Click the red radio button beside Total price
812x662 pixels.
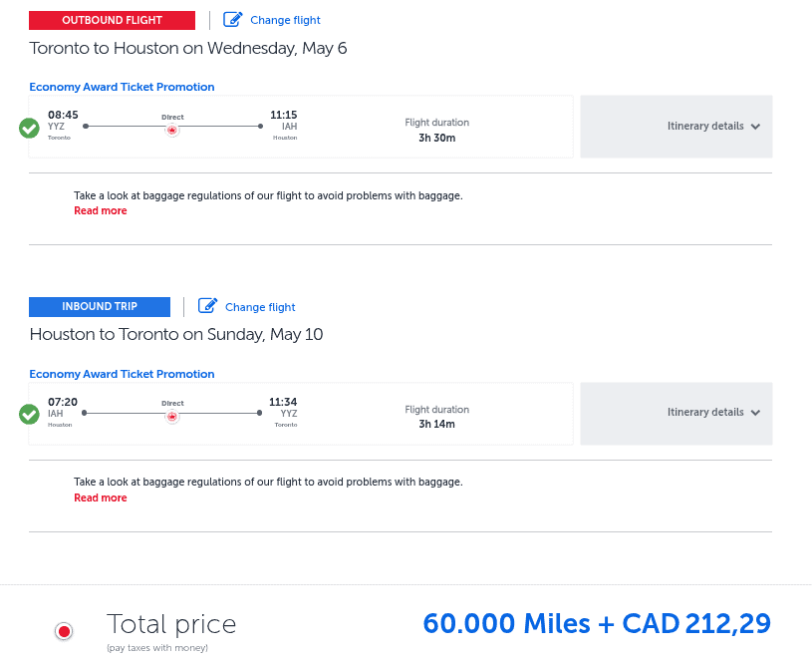tap(64, 631)
